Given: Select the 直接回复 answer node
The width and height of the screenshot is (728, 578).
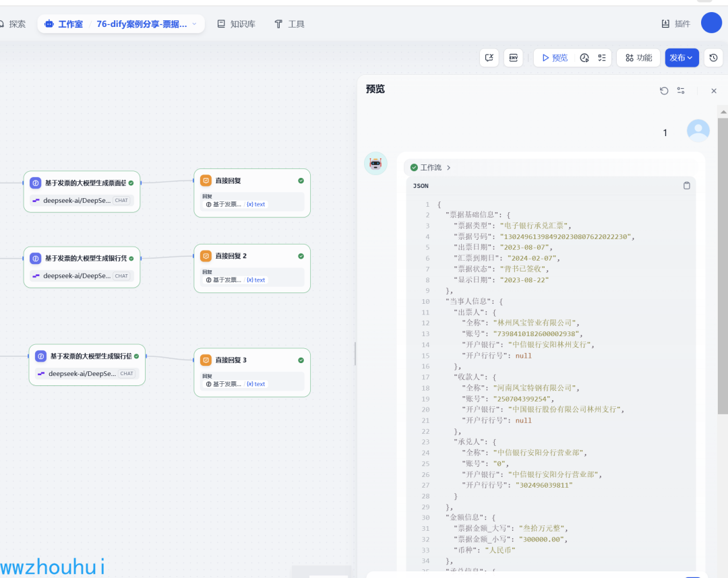Looking at the screenshot, I should click(x=252, y=193).
